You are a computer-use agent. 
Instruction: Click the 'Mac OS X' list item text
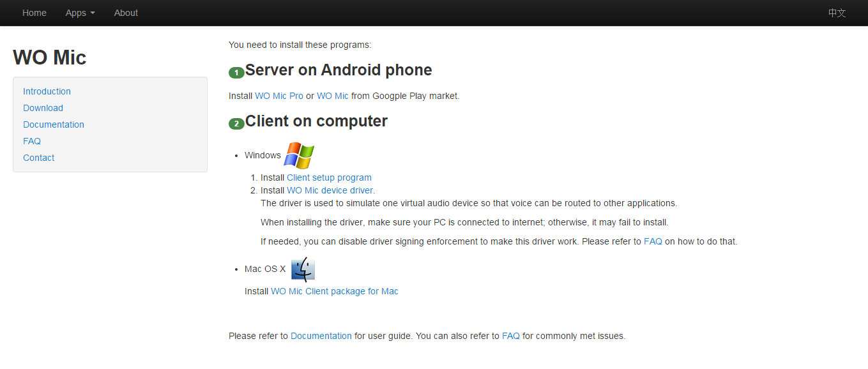click(265, 269)
